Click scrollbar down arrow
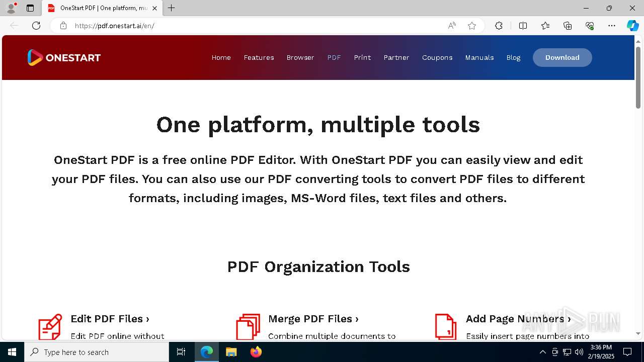The image size is (644, 362). click(638, 333)
